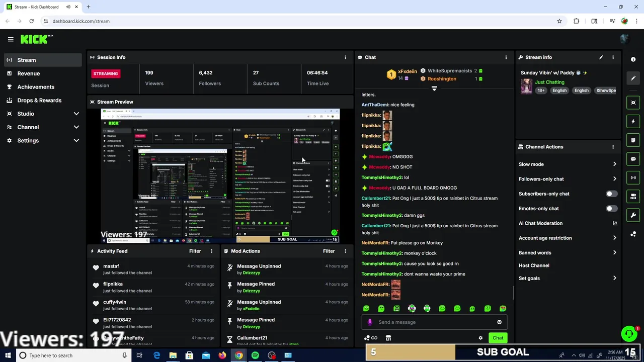
Task: Click the AI Chat Moderation external link icon
Action: [x=615, y=223]
